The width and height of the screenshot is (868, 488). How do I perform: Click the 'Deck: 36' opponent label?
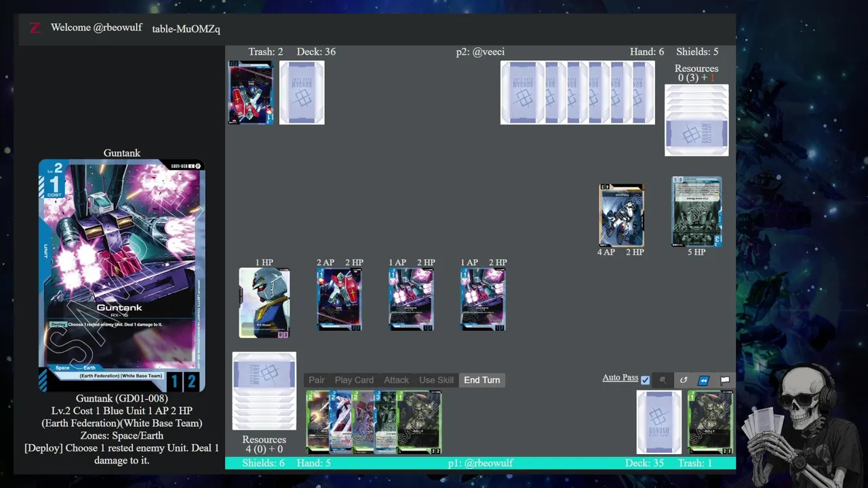[316, 52]
